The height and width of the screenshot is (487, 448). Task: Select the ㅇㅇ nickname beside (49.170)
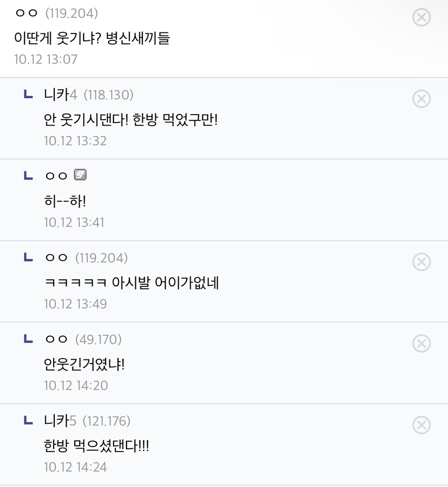point(56,340)
